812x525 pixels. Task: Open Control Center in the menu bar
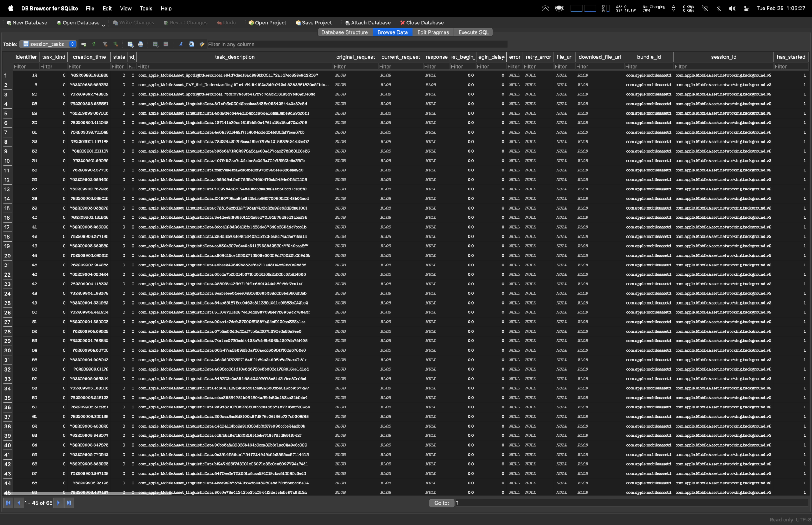coord(747,8)
